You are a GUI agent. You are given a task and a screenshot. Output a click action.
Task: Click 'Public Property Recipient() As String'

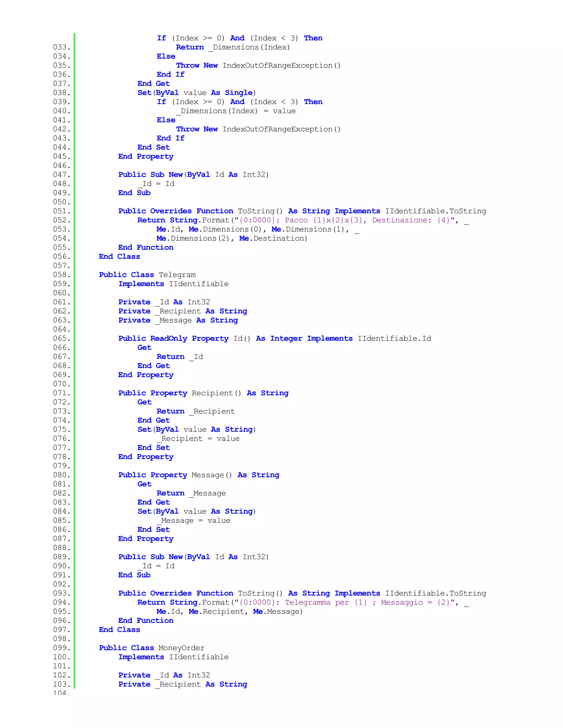point(203,393)
